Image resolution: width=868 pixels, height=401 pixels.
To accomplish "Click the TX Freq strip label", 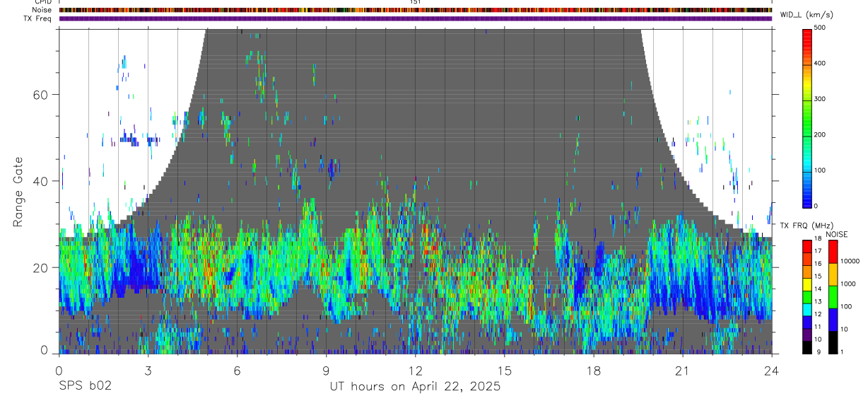I will click(37, 18).
